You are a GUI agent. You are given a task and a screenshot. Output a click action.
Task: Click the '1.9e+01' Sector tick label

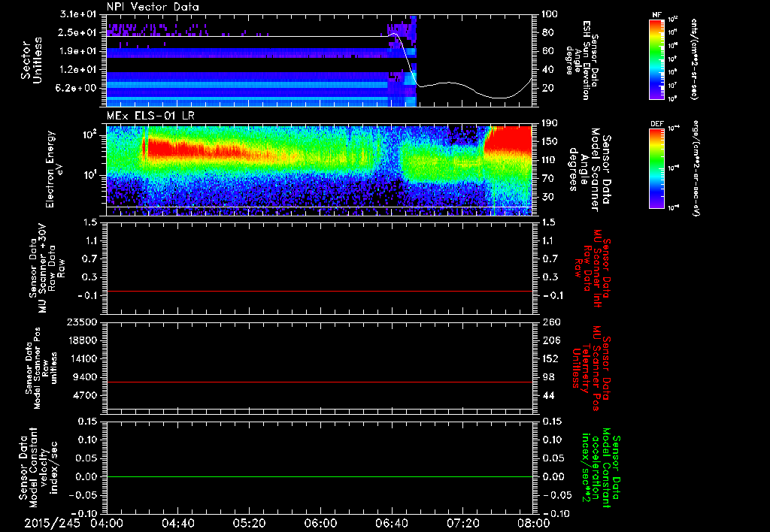[78, 51]
